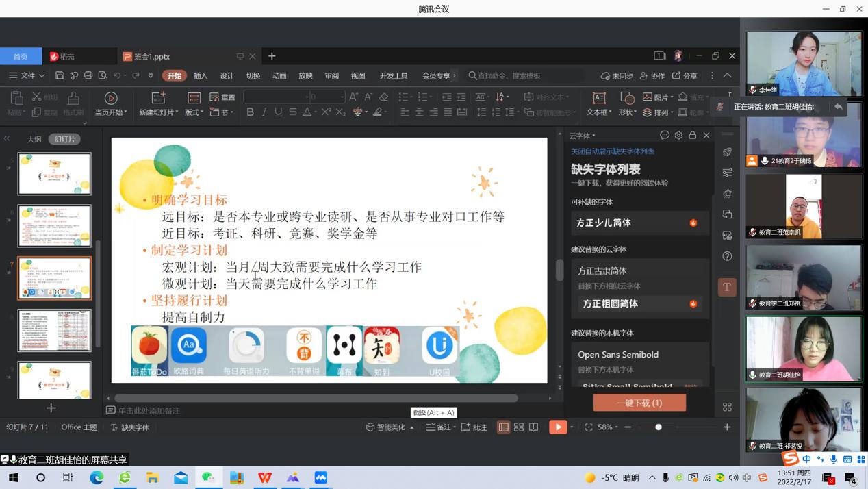Click the 形状 shapes icon
Viewport: 868px width, 489px height.
pos(627,98)
